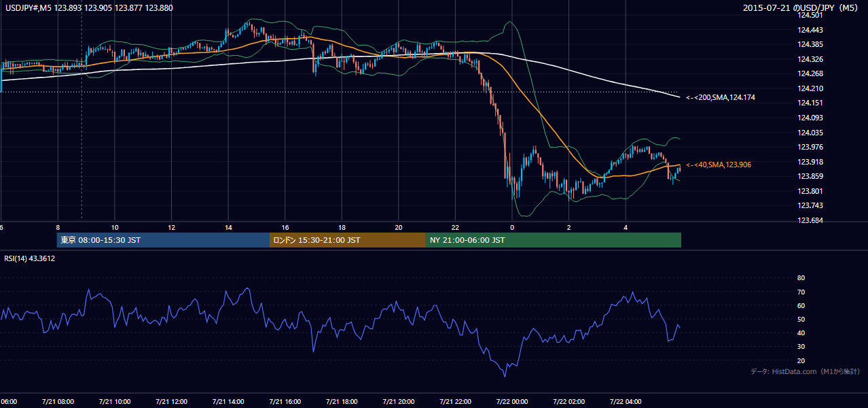Click the 124.151 price axis label
This screenshot has height=408, width=868.
(x=810, y=103)
